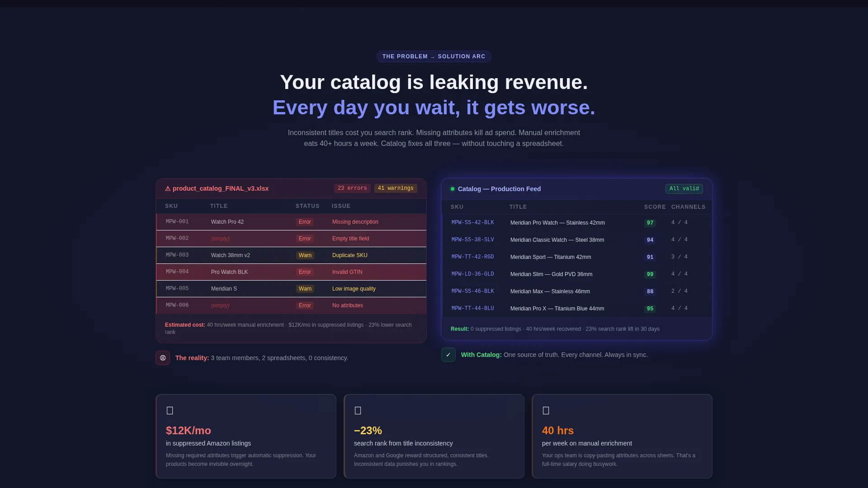The image size is (868, 488).
Task: Open SKU link MPW-SS-42-BLK
Action: click(x=472, y=223)
